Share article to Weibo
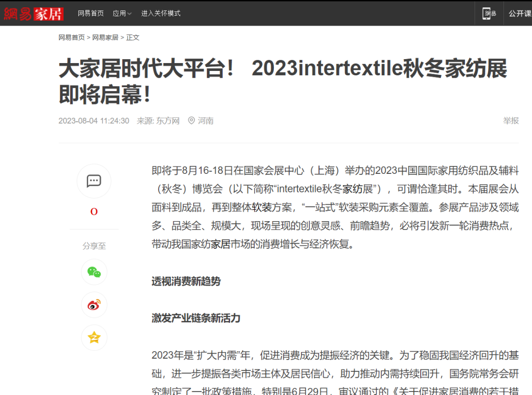532x395 pixels. pos(94,305)
